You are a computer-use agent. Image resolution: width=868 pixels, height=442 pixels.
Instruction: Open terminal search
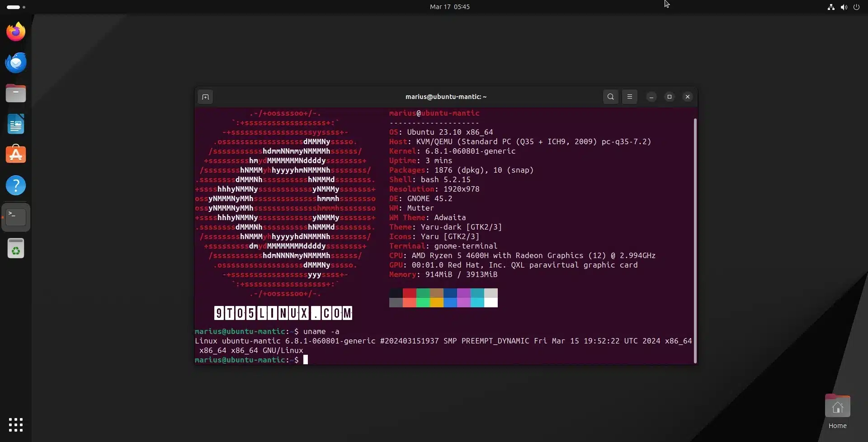click(611, 97)
